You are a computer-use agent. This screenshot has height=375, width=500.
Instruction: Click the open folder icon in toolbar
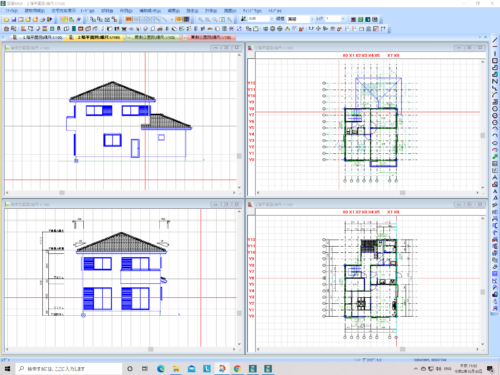click(6, 19)
